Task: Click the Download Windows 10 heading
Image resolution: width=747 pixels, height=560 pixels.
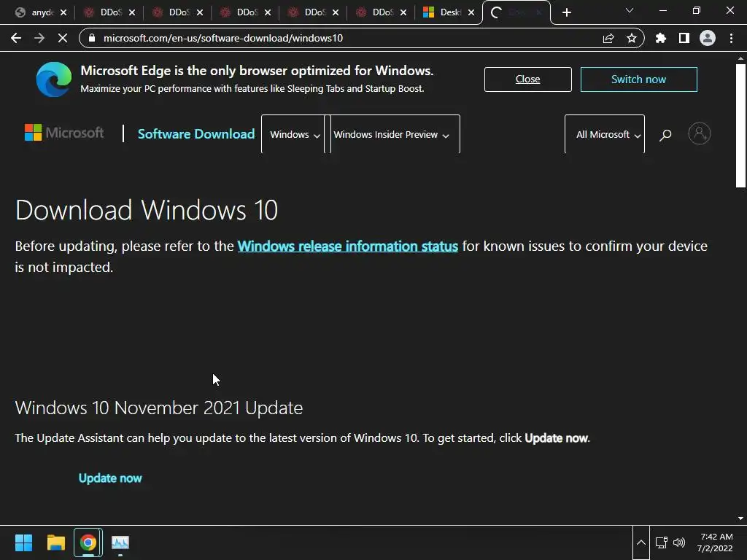Action: click(x=146, y=210)
